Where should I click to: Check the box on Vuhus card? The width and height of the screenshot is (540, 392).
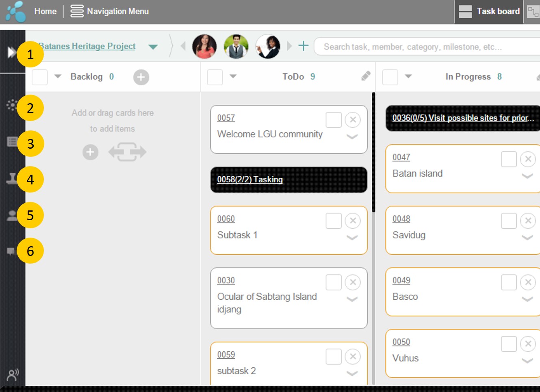[509, 344]
